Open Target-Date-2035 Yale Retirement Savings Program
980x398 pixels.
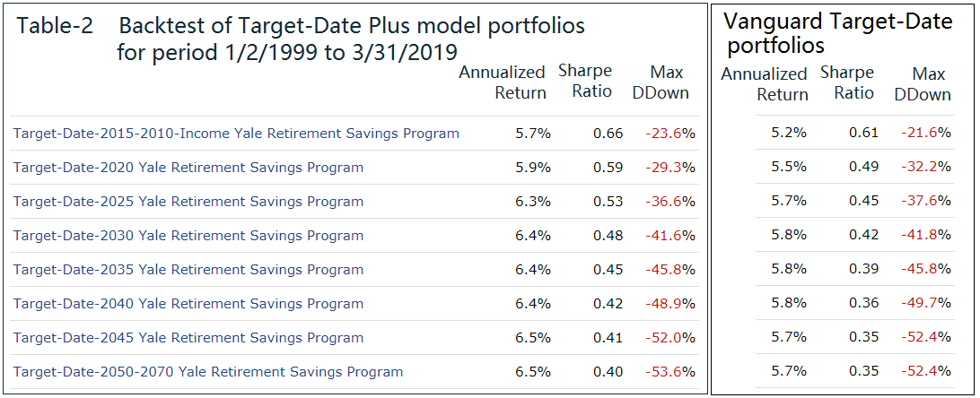coord(188,270)
